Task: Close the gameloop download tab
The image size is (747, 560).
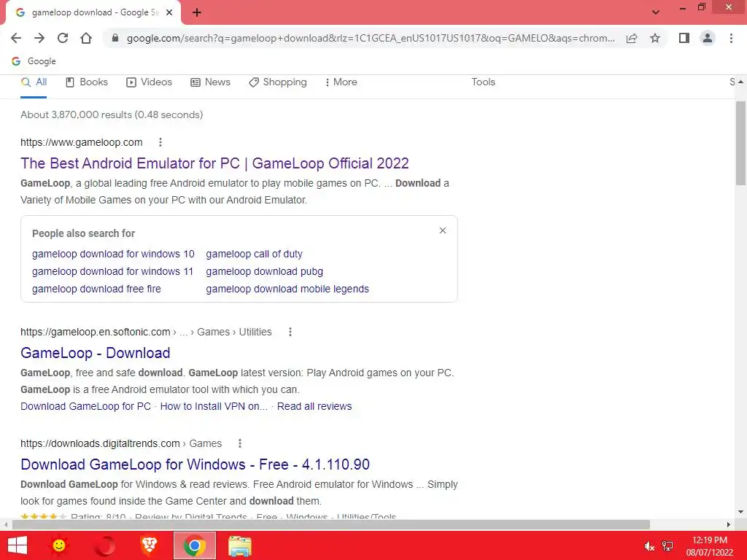Action: (169, 13)
